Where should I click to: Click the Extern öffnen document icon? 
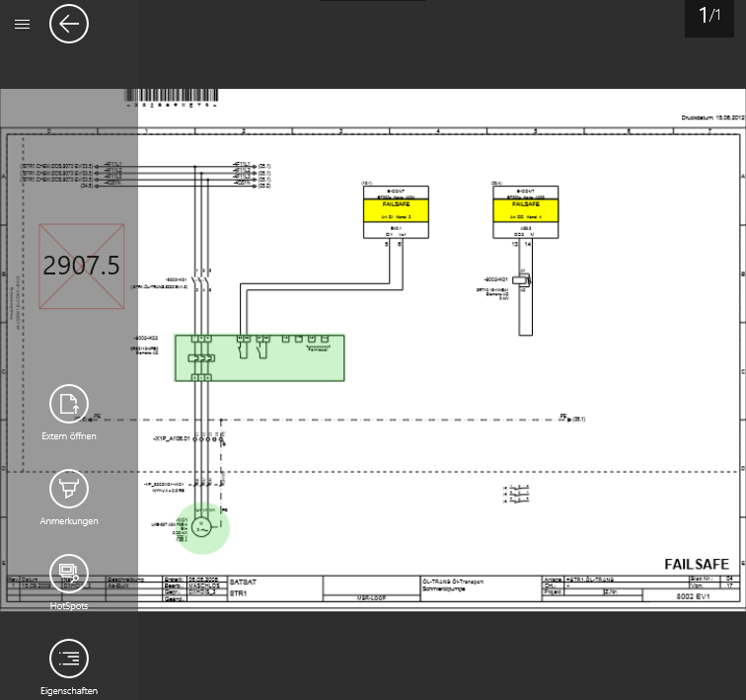click(x=69, y=403)
